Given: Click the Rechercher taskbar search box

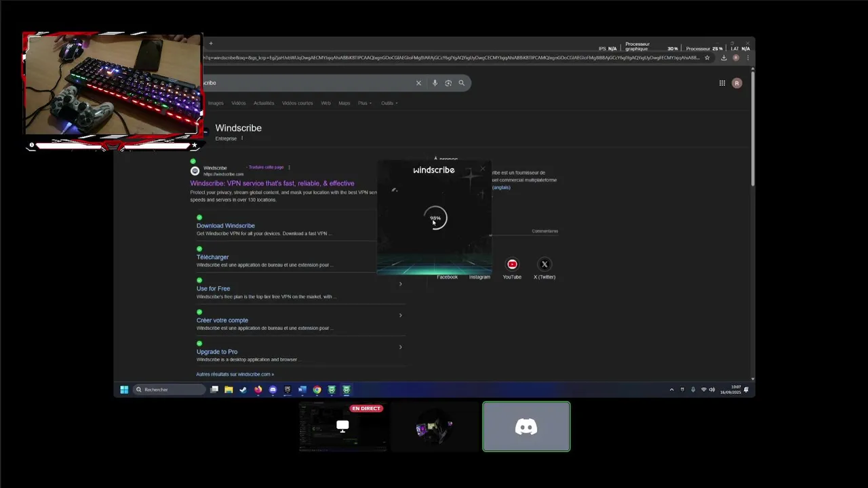Looking at the screenshot, I should (169, 390).
